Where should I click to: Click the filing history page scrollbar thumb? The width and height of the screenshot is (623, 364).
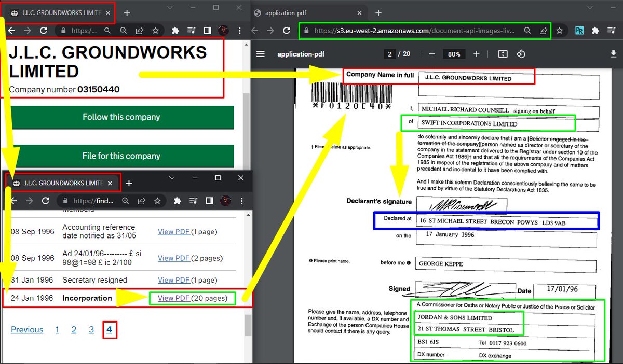[248, 325]
